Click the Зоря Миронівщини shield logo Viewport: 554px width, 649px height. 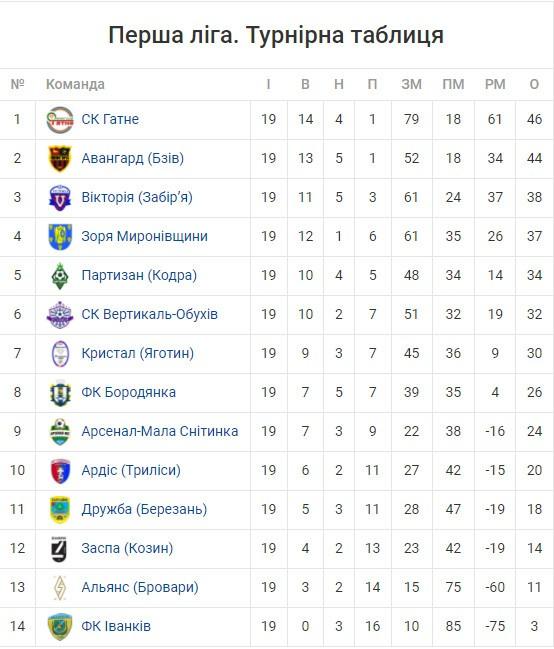tap(60, 237)
